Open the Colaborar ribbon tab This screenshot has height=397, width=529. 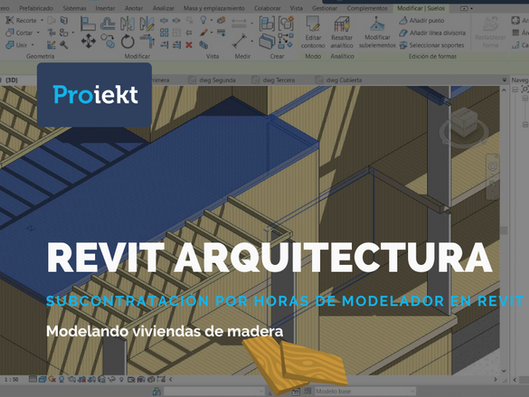pos(267,8)
